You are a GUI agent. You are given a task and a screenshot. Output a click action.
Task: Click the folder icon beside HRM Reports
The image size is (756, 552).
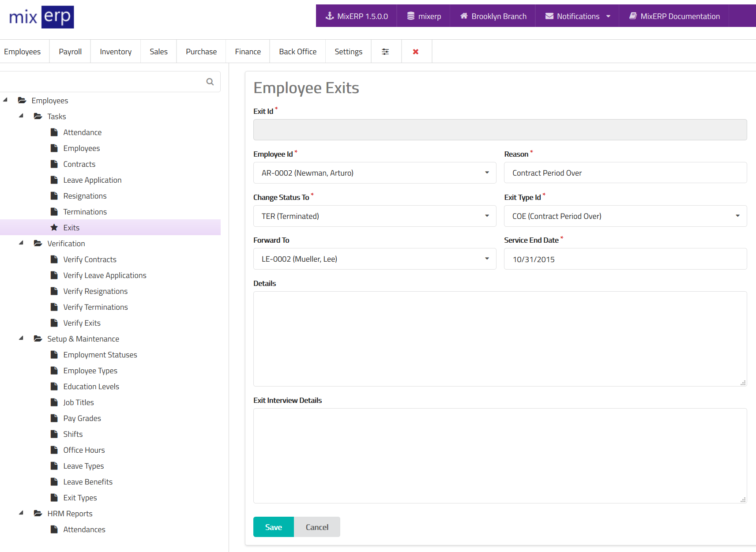pos(38,513)
